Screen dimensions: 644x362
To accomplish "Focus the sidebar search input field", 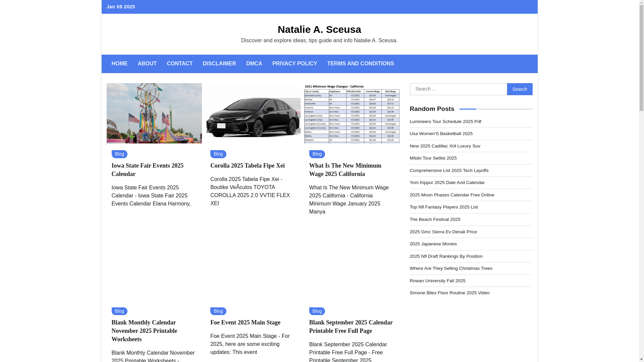I will (x=458, y=89).
